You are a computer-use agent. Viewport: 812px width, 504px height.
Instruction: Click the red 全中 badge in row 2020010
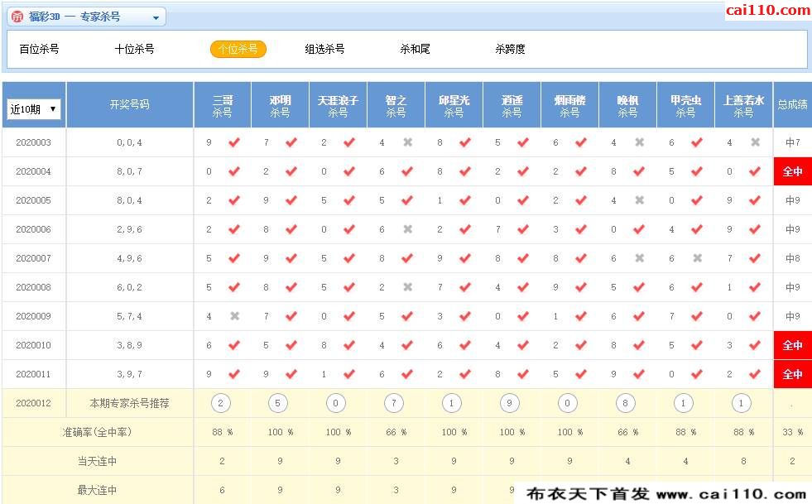(x=793, y=345)
